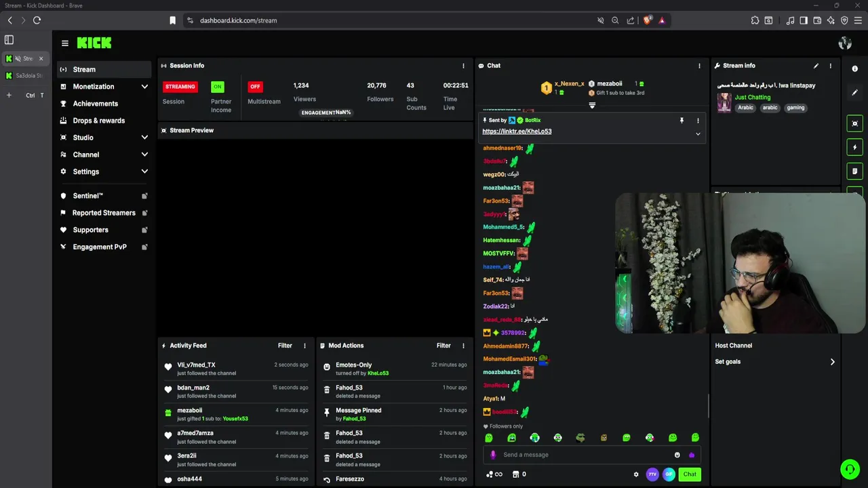This screenshot has width=868, height=488.
Task: Open Reported Streamers in sidebar
Action: pyautogui.click(x=104, y=213)
